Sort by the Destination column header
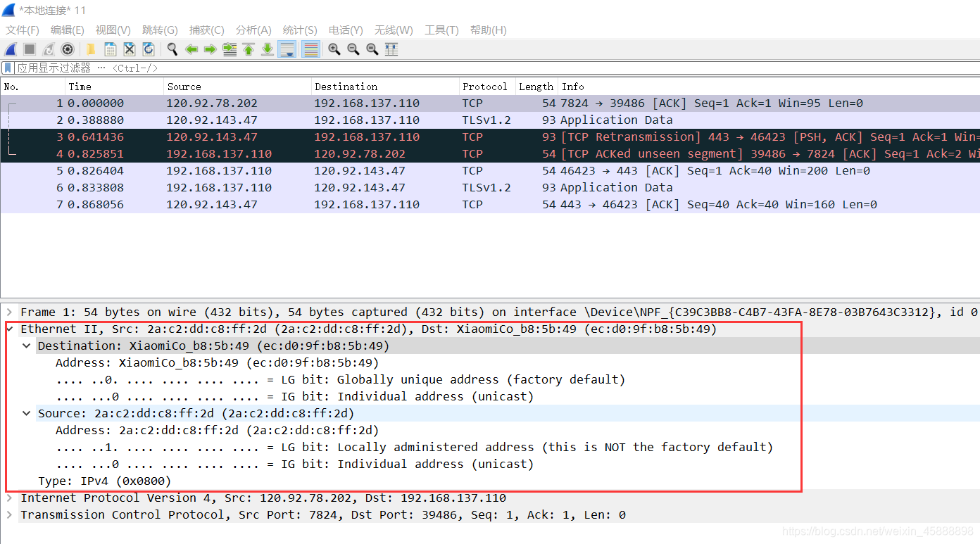 385,87
